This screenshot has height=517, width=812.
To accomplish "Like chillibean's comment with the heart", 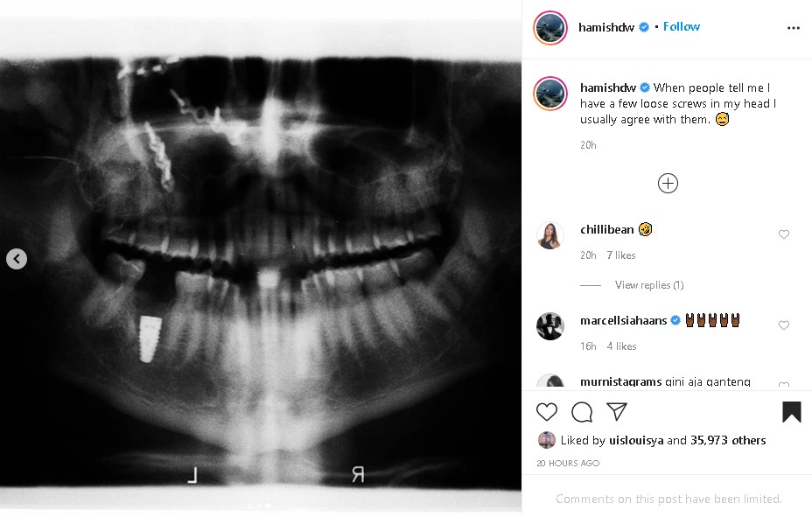I will point(783,234).
